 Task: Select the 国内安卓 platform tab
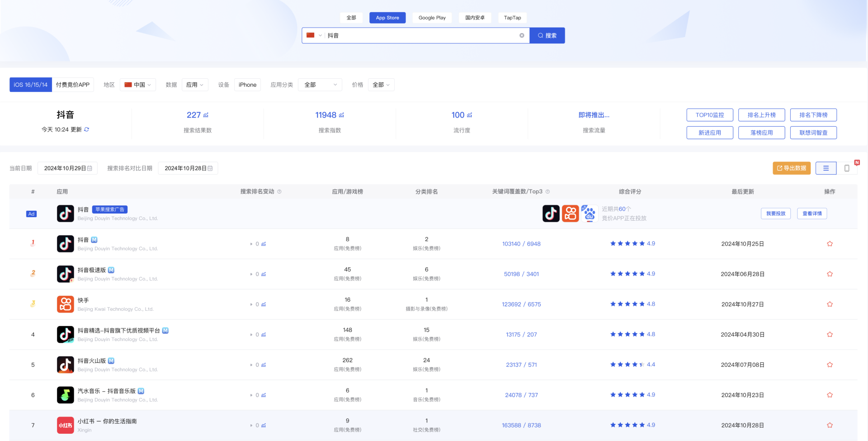coord(475,18)
